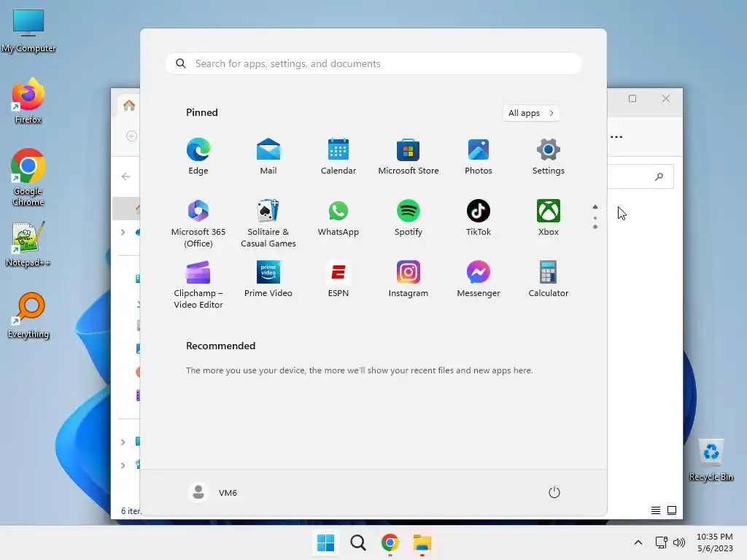The height and width of the screenshot is (560, 747).
Task: Click search magnifier in File Explorer
Action: (x=659, y=176)
